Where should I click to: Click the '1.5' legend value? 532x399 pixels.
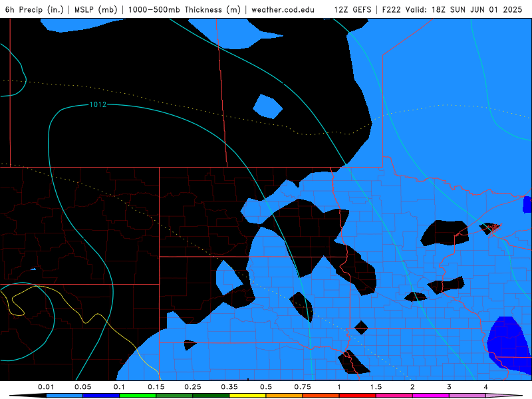pyautogui.click(x=376, y=387)
